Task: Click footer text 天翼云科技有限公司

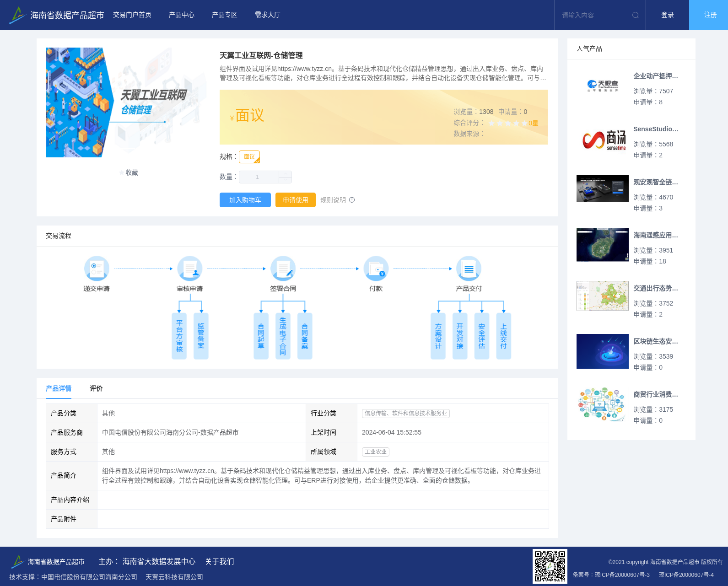Action: (174, 577)
